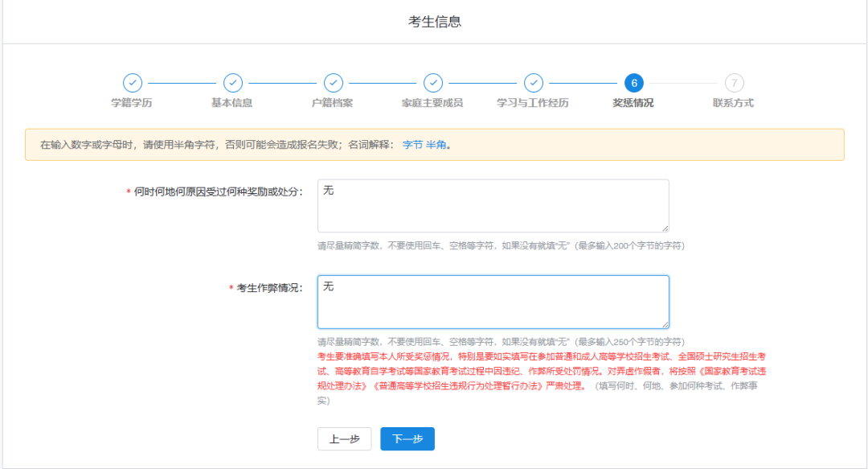Click the blue step 6 circle
Image resolution: width=868 pixels, height=469 pixels.
[633, 83]
